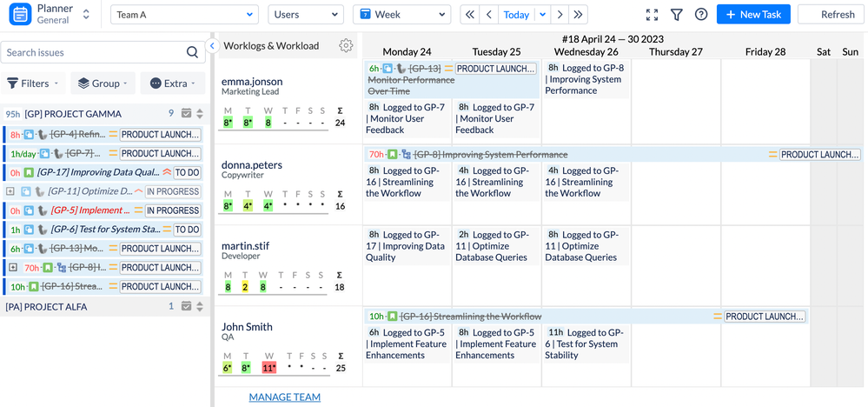This screenshot has height=407, width=868.
Task: Select GP-4 issue in sidebar
Action: click(103, 135)
